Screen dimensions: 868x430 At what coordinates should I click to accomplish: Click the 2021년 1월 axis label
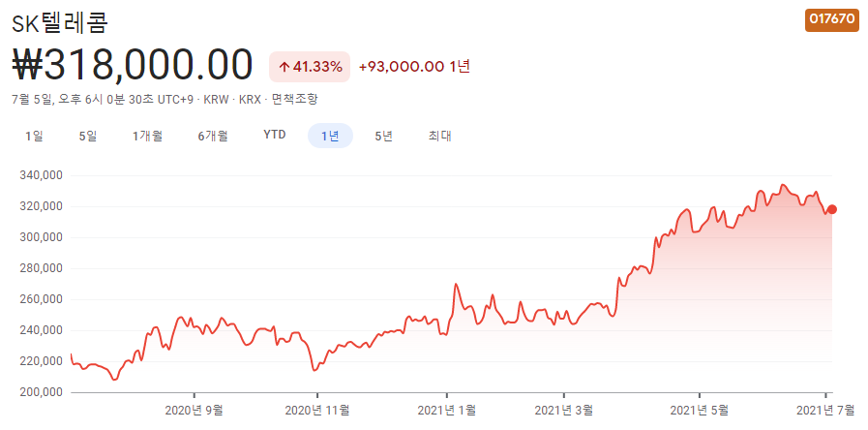[446, 410]
